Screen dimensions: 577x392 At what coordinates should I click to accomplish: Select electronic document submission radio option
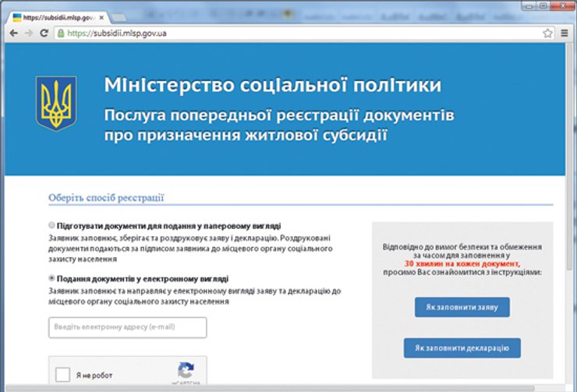coord(51,277)
